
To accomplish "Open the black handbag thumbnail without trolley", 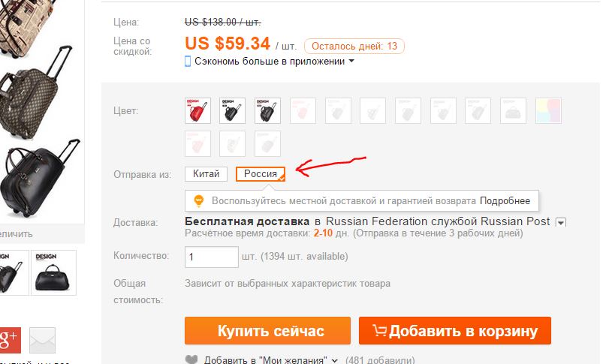I will (53, 272).
